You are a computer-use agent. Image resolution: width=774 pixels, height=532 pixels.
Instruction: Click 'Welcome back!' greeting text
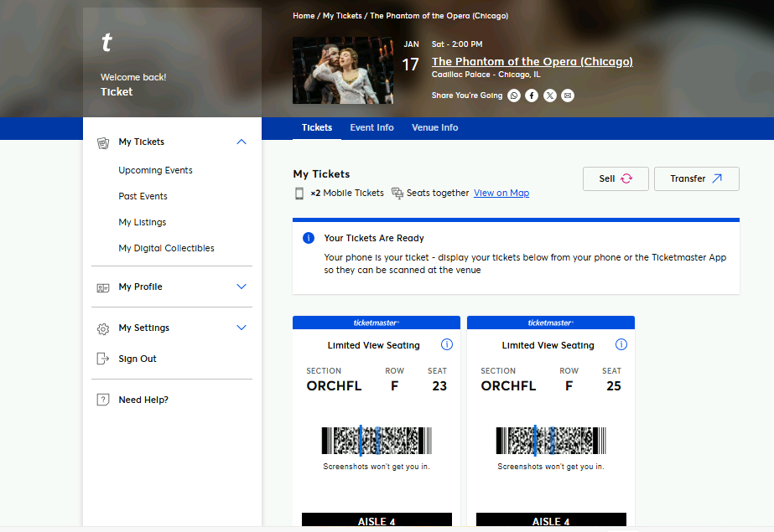[133, 77]
